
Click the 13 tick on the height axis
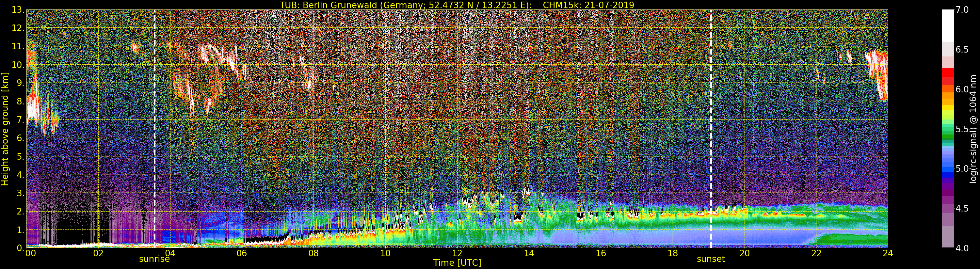point(17,10)
